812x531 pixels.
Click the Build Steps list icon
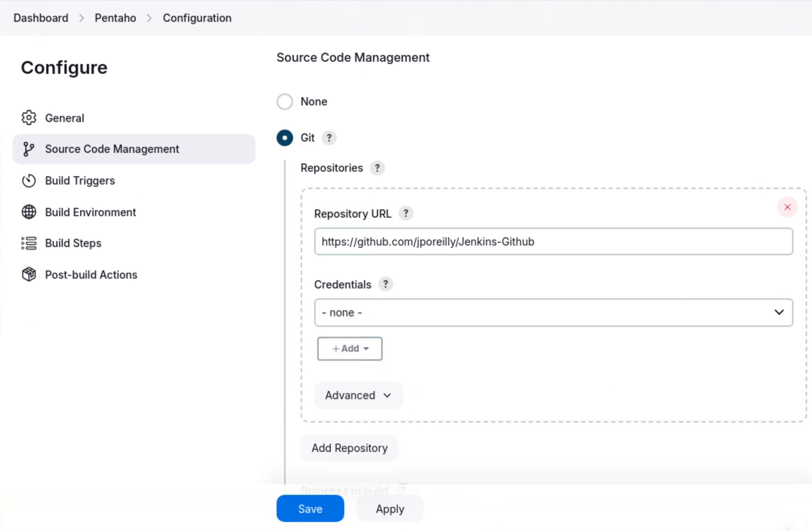click(x=29, y=243)
